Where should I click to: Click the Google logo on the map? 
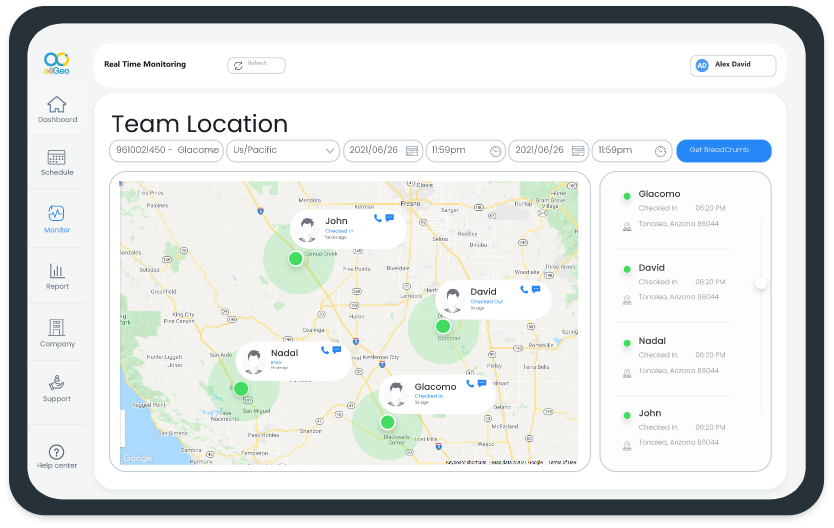[x=138, y=458]
